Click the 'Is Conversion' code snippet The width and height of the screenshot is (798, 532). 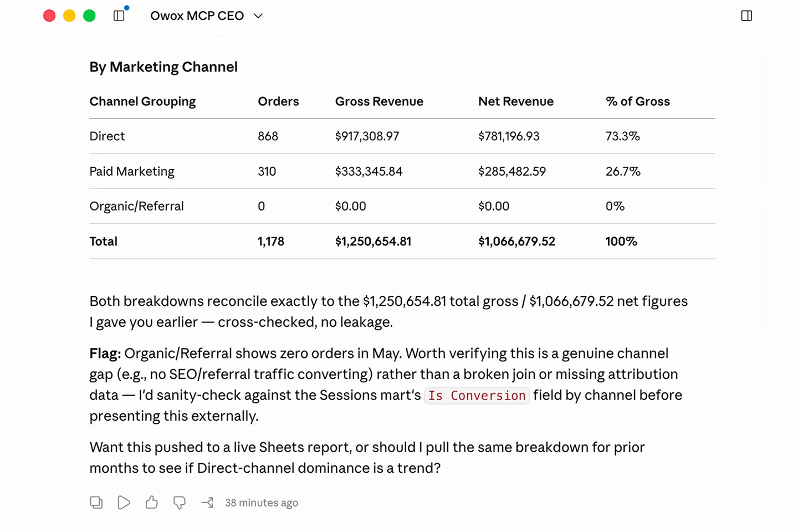tap(477, 396)
